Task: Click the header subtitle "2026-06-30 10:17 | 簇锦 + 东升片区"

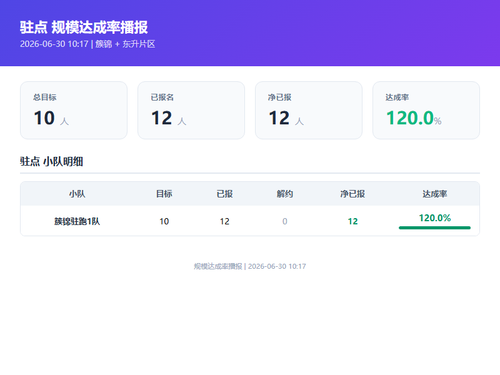Action: 87,44
